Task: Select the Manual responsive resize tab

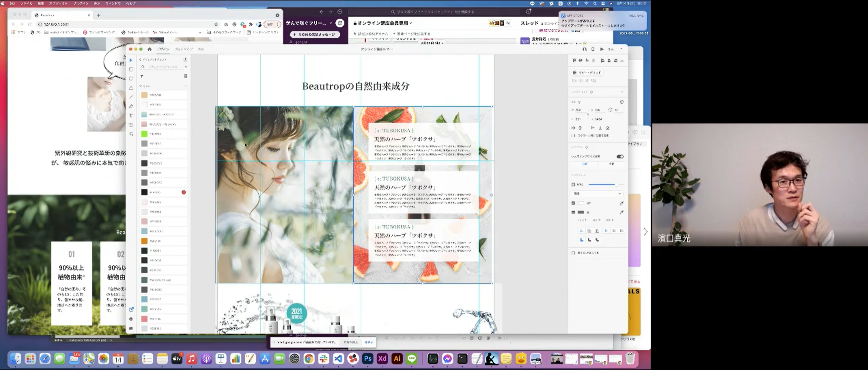Action: tap(611, 164)
